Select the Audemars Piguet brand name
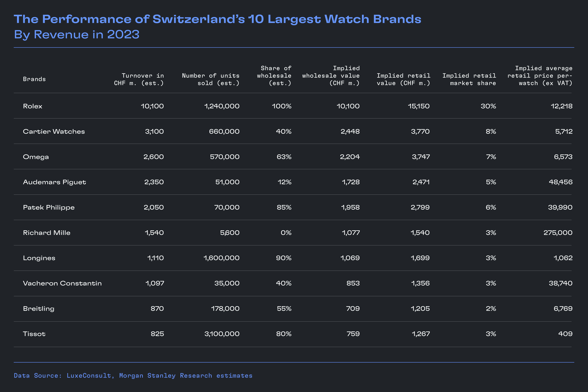588x392 pixels. 54,182
